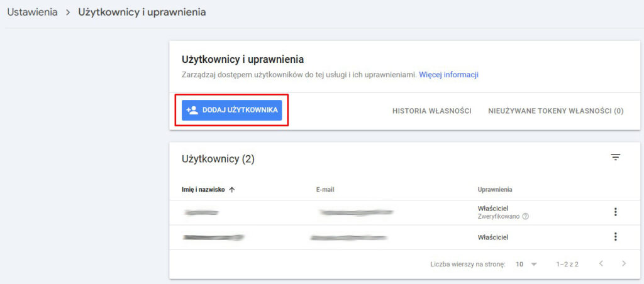The height and width of the screenshot is (284, 644).
Task: Select the second user's blurred email
Action: 348,238
